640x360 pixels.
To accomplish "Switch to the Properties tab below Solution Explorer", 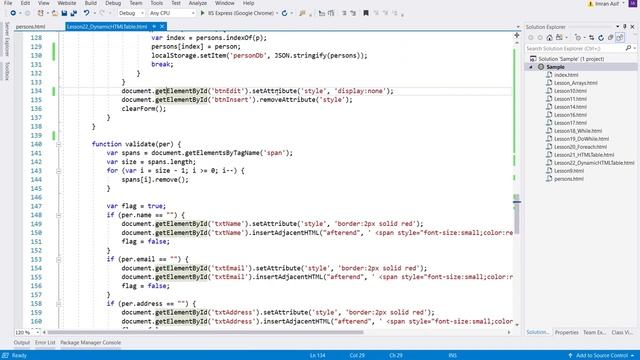I will 567,332.
